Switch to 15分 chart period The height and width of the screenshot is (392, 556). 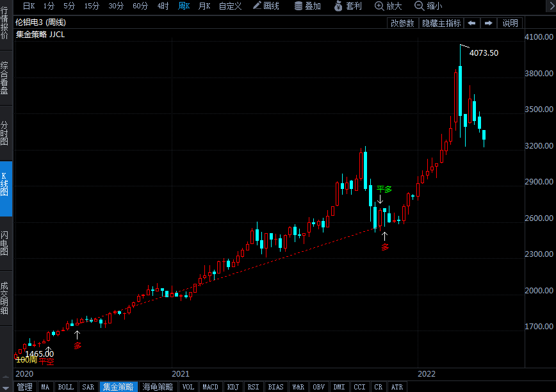(92, 6)
